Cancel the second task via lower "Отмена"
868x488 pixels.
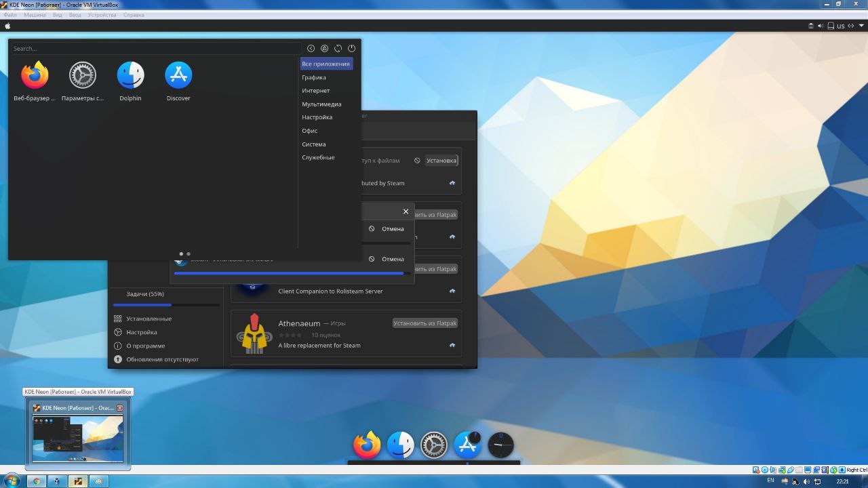tap(387, 259)
